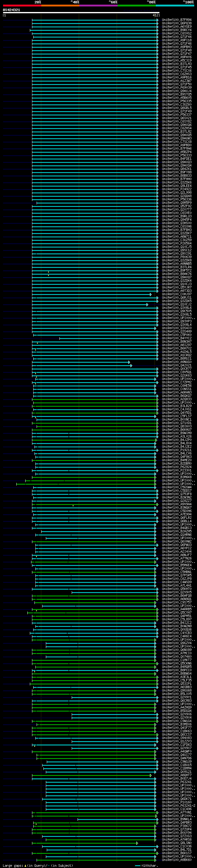Select label UniRef100_Q09121
This screenshot has width=197, height=868.
(x=177, y=772)
